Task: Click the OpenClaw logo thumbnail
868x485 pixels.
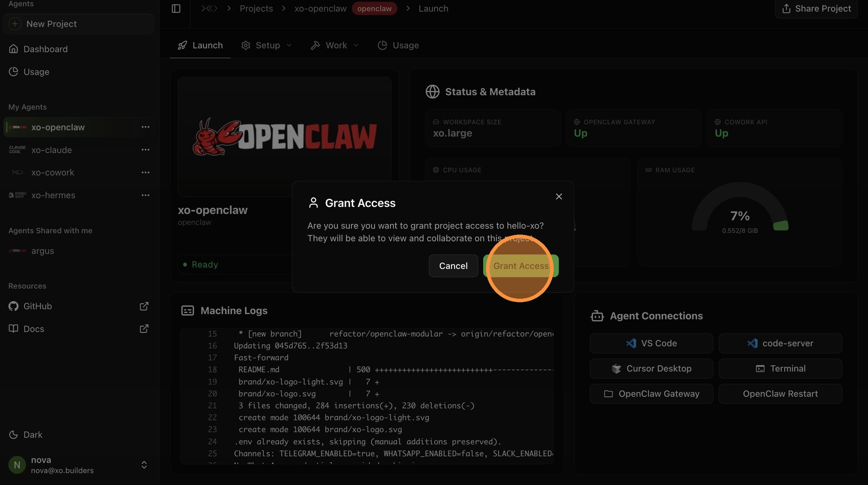Action: [x=284, y=137]
